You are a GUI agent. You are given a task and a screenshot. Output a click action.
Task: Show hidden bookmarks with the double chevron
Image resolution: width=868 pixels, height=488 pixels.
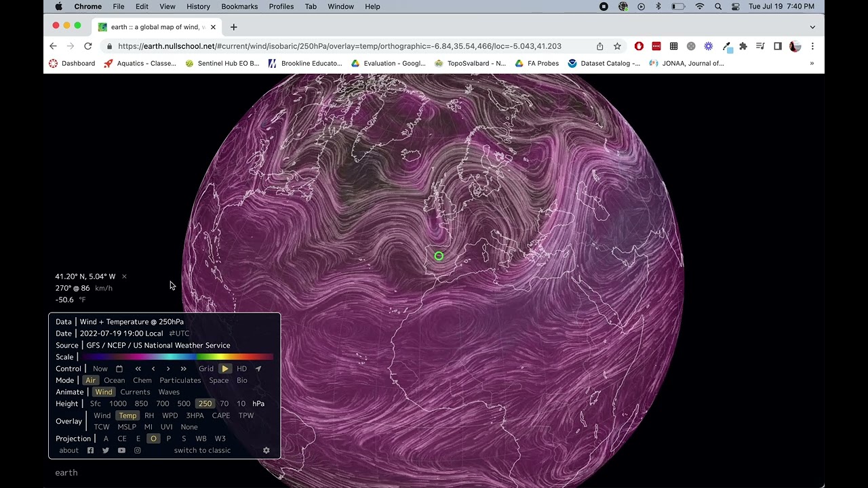click(x=812, y=63)
